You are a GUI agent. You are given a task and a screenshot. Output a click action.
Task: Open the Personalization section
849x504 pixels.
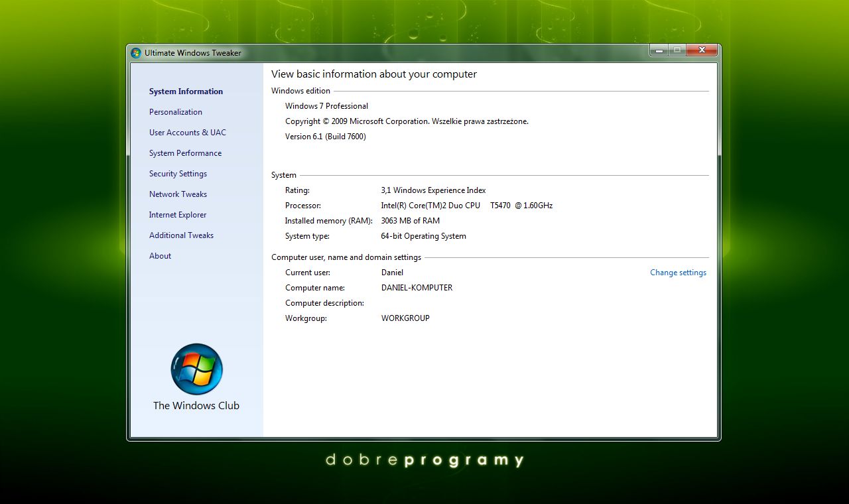[176, 112]
